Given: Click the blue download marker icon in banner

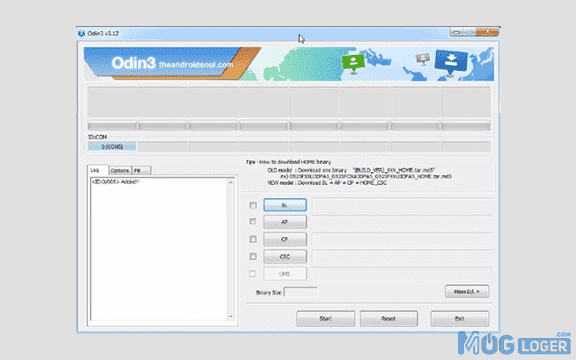Looking at the screenshot, I should (x=451, y=62).
